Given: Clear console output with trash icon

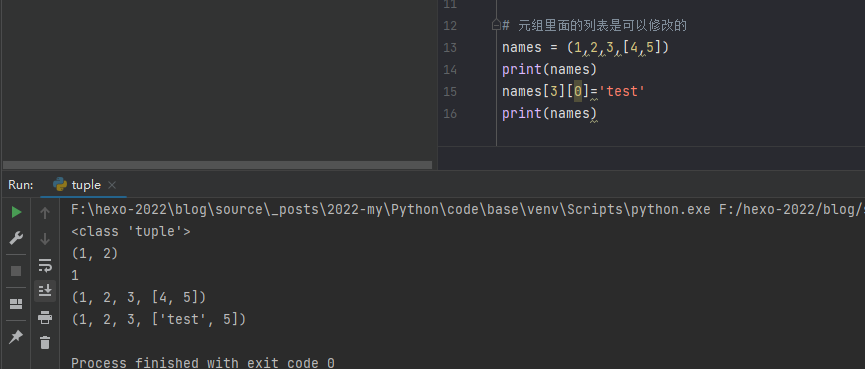Looking at the screenshot, I should tap(45, 343).
